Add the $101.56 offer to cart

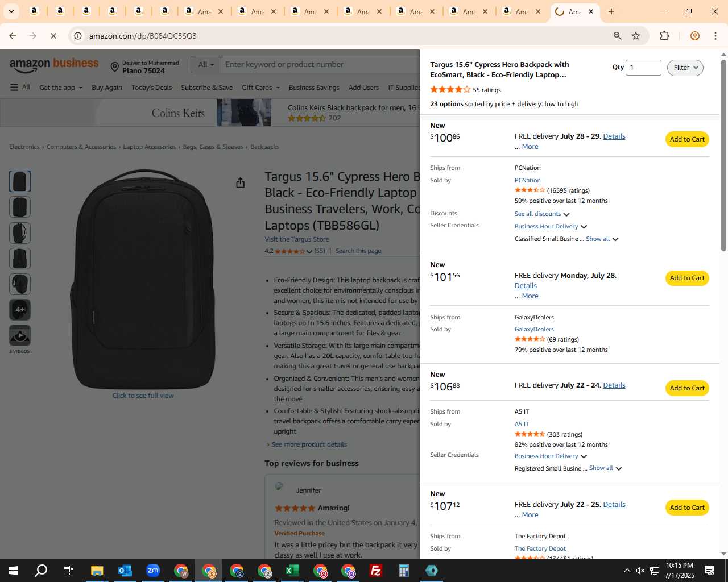pyautogui.click(x=687, y=278)
